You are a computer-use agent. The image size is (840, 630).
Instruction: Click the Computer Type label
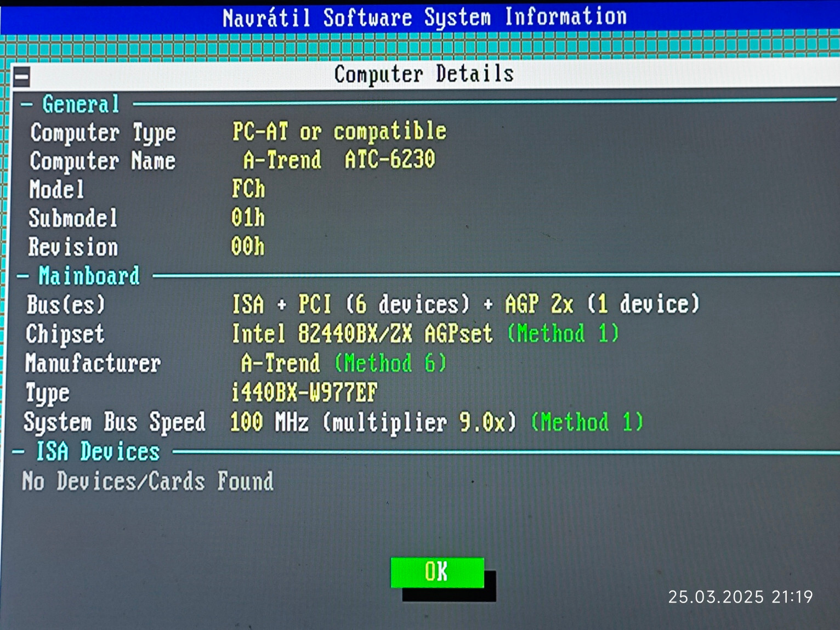[103, 133]
